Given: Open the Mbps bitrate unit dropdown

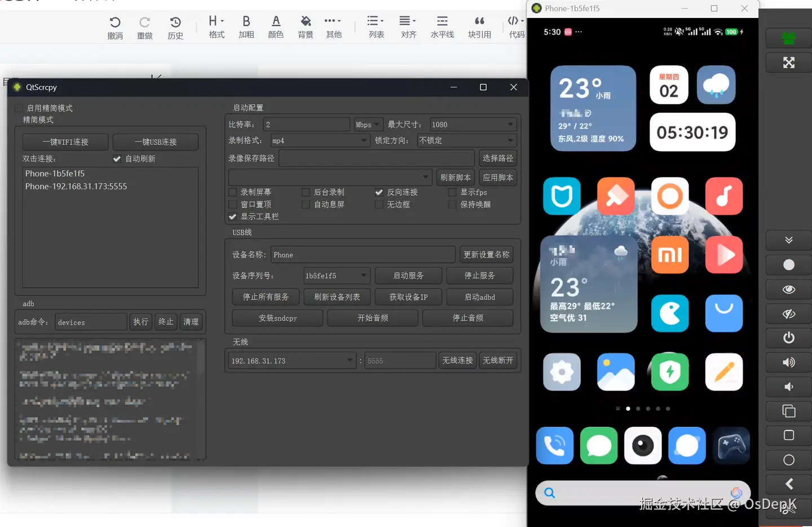Looking at the screenshot, I should [x=368, y=125].
